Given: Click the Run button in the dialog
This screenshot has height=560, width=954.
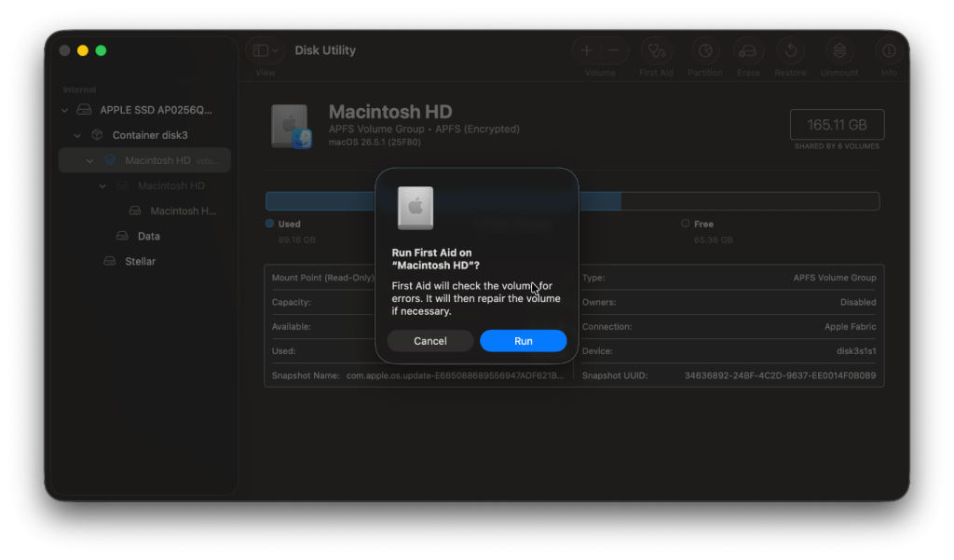Looking at the screenshot, I should 524,341.
